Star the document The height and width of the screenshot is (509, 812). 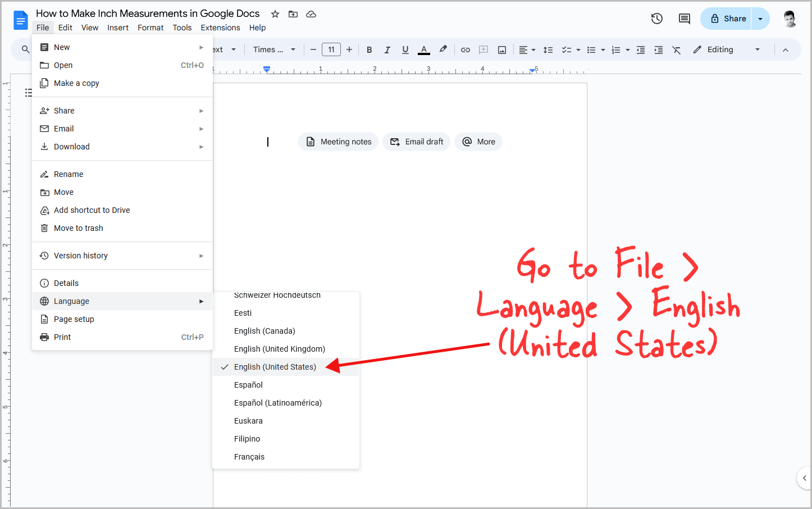[275, 14]
